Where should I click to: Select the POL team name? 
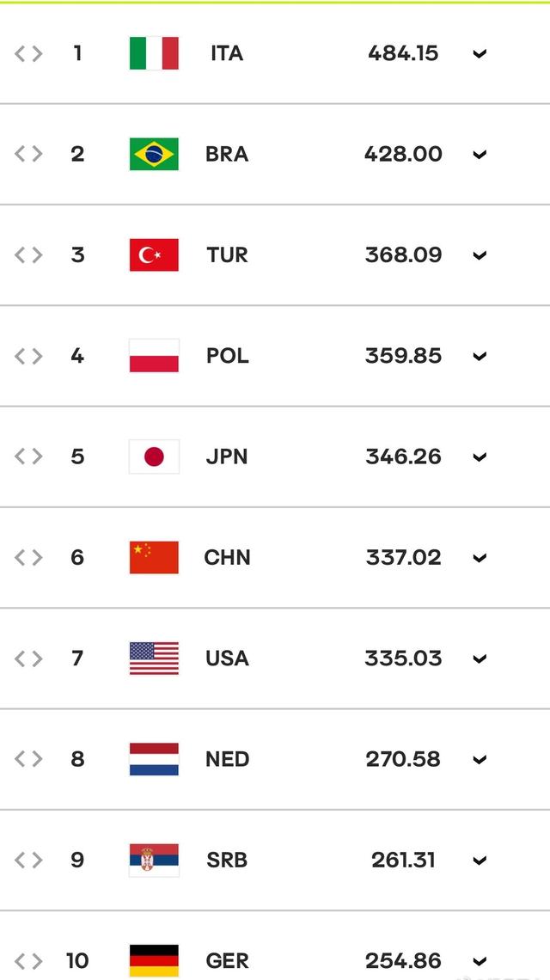click(227, 356)
